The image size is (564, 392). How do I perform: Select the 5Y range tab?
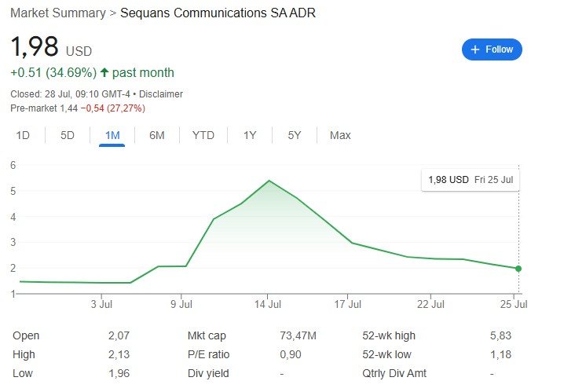[x=295, y=135]
